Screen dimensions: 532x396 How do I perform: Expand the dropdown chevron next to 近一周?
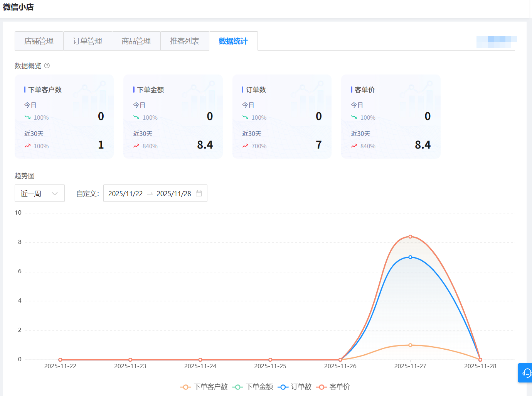pos(55,193)
